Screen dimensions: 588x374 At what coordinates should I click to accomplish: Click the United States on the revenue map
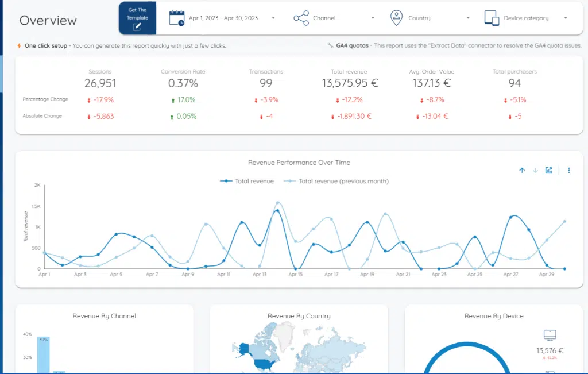(x=265, y=364)
